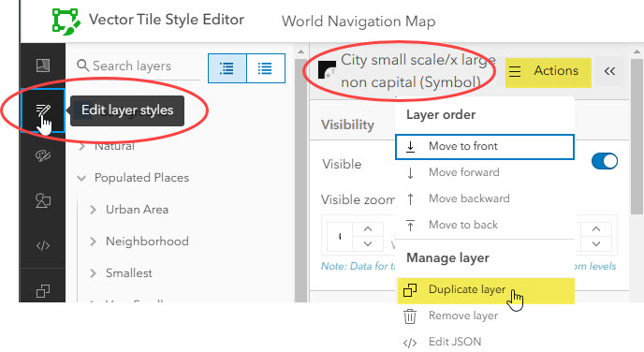Increase the maximum visible zoom value
Screen dimensions: 644x352
(596, 228)
